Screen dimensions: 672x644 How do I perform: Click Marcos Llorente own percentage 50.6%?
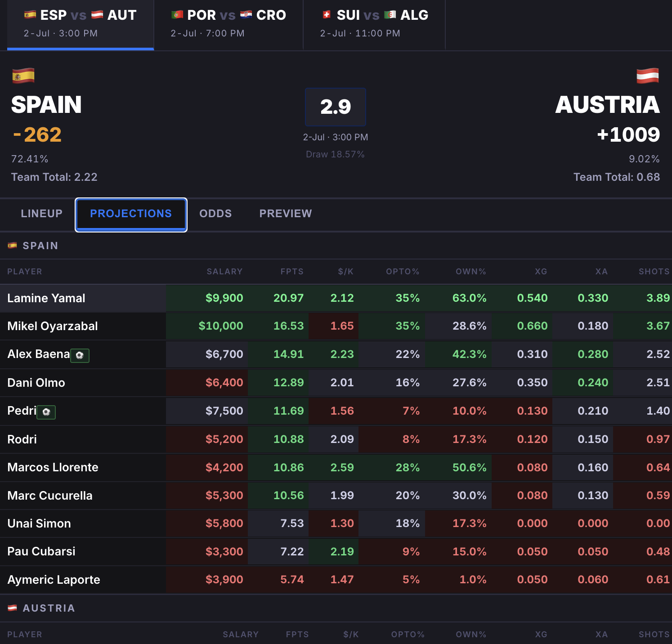[x=470, y=468]
